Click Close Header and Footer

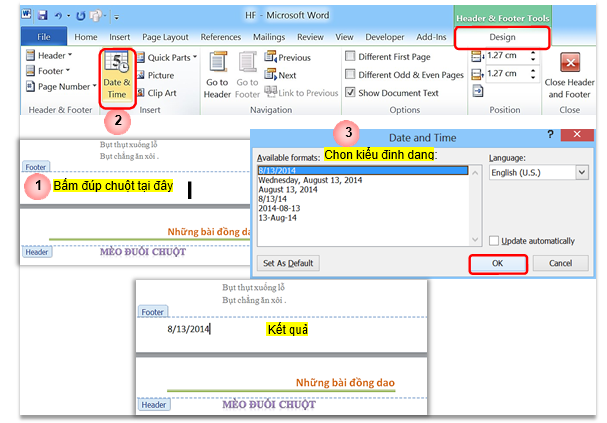[x=570, y=75]
